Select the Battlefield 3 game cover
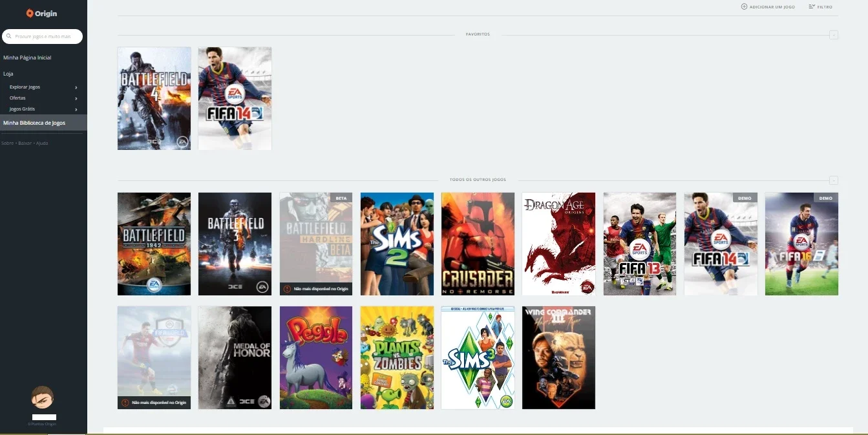Screen dimensions: 868x435 coord(235,244)
